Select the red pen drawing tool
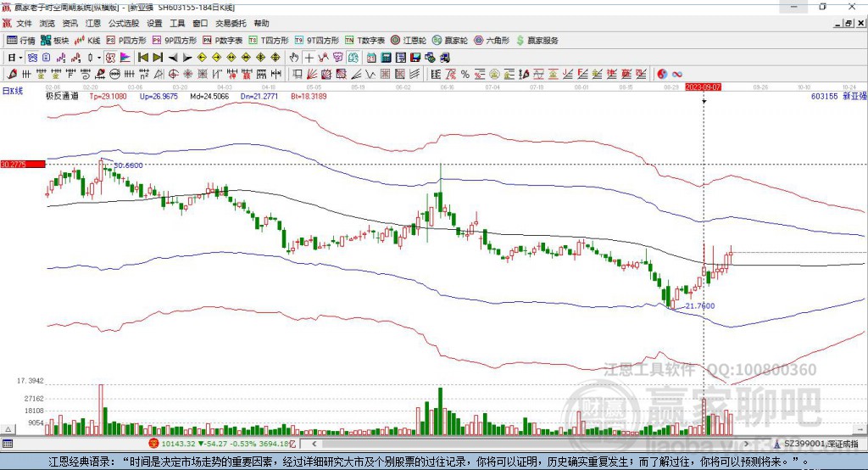This screenshot has height=470, width=868. click(12, 74)
